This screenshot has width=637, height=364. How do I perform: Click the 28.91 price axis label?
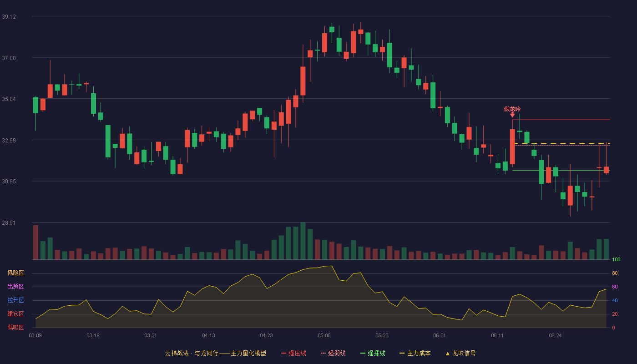point(9,223)
